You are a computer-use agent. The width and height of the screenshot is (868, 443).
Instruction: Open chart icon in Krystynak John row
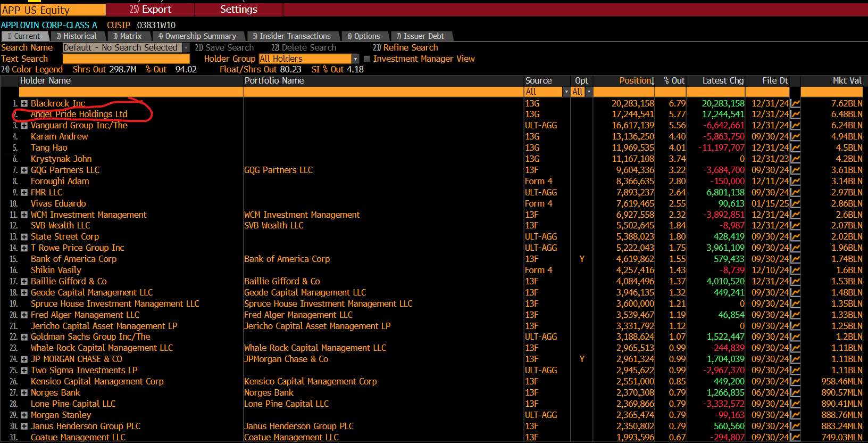click(x=795, y=159)
